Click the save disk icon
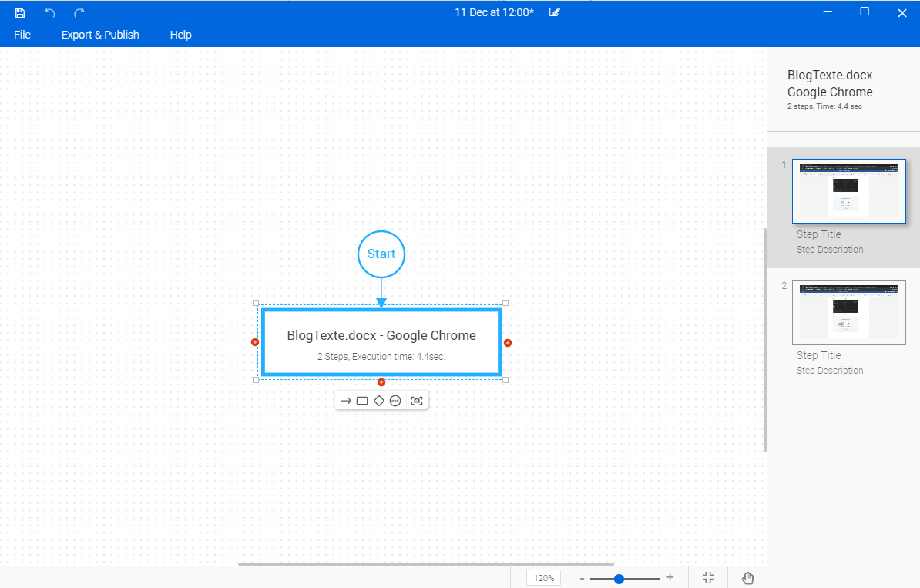Image resolution: width=920 pixels, height=588 pixels. click(x=20, y=13)
